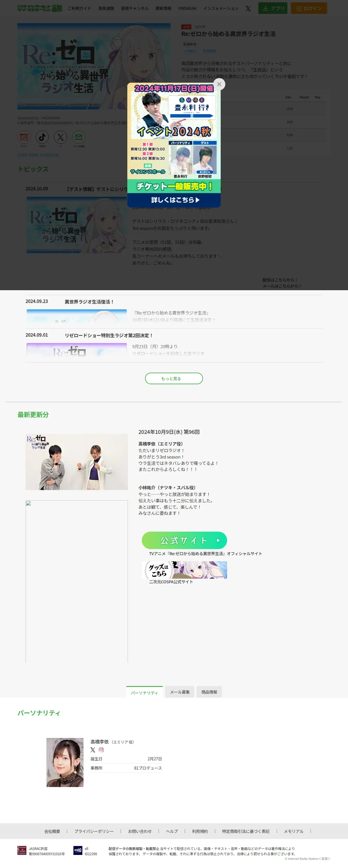
Task: Open the リゼロードショー特別生ラジオ第2回決定 topic
Action: 109,335
